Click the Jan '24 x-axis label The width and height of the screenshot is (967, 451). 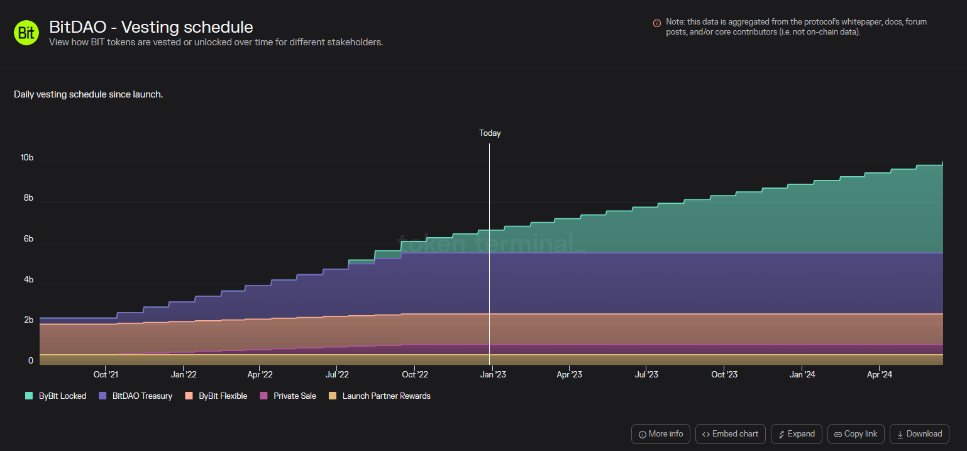click(802, 374)
